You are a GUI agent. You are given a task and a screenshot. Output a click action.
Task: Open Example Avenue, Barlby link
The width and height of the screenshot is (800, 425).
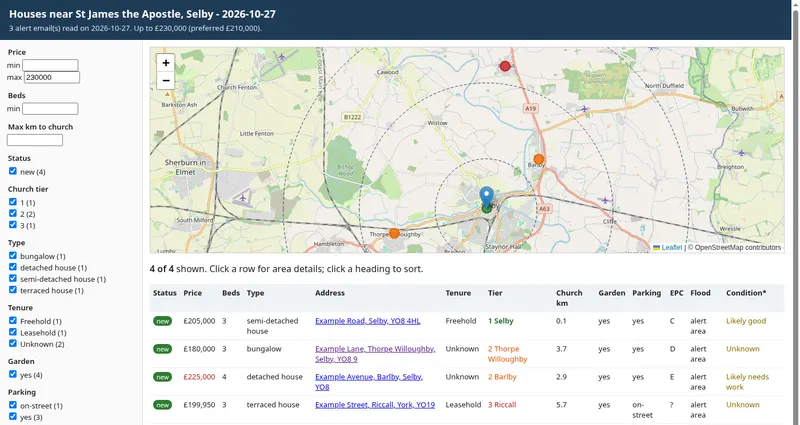pos(369,382)
